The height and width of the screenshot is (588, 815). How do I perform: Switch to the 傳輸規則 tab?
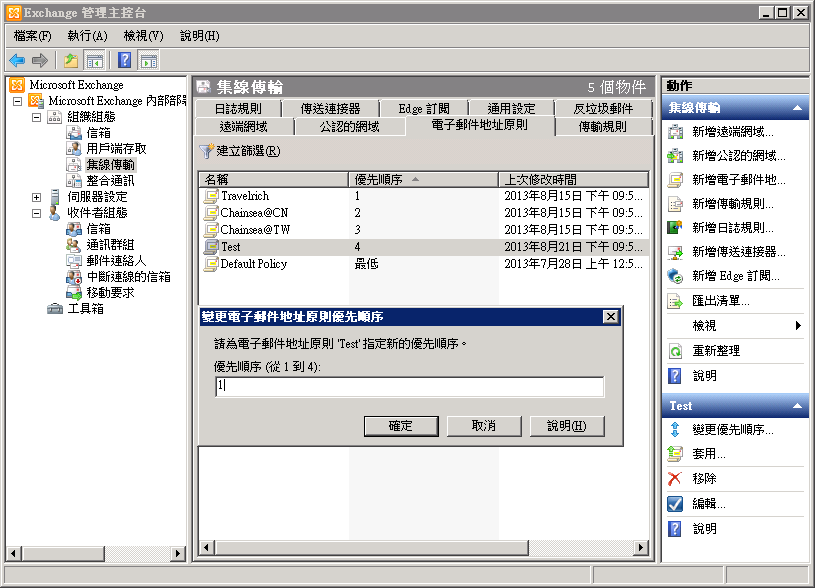coord(603,127)
